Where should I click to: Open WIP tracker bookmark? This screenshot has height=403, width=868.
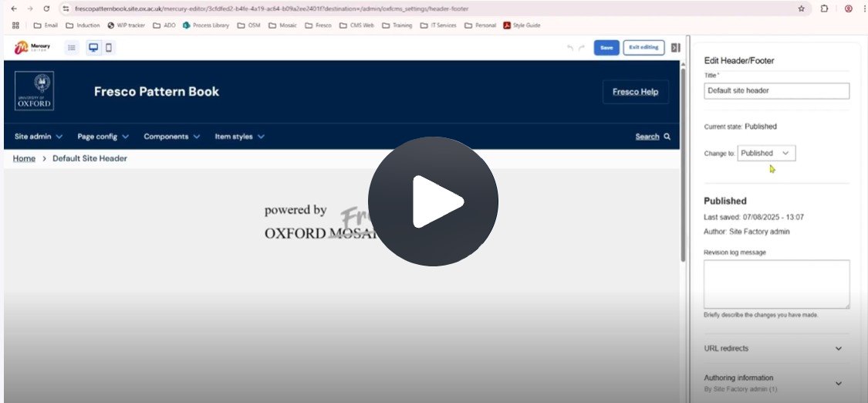click(x=127, y=25)
